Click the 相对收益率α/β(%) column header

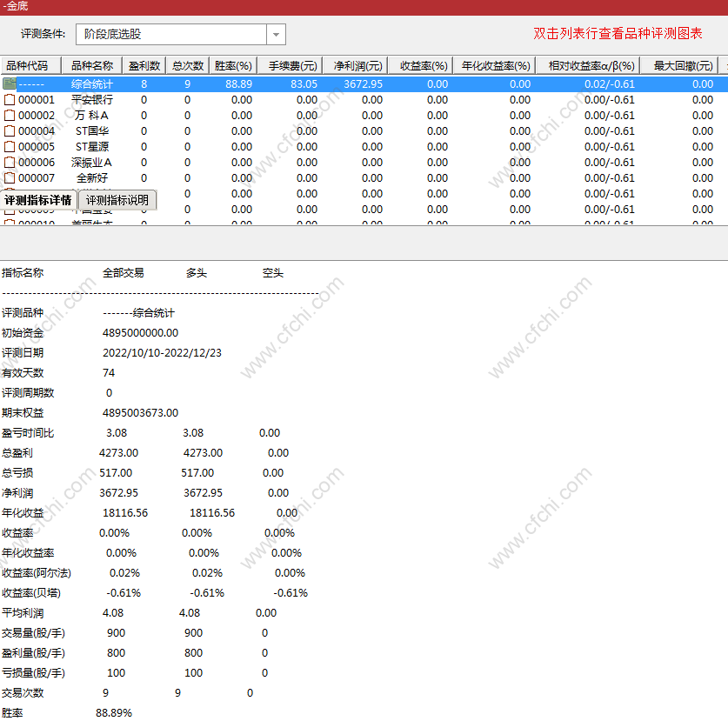click(x=588, y=66)
